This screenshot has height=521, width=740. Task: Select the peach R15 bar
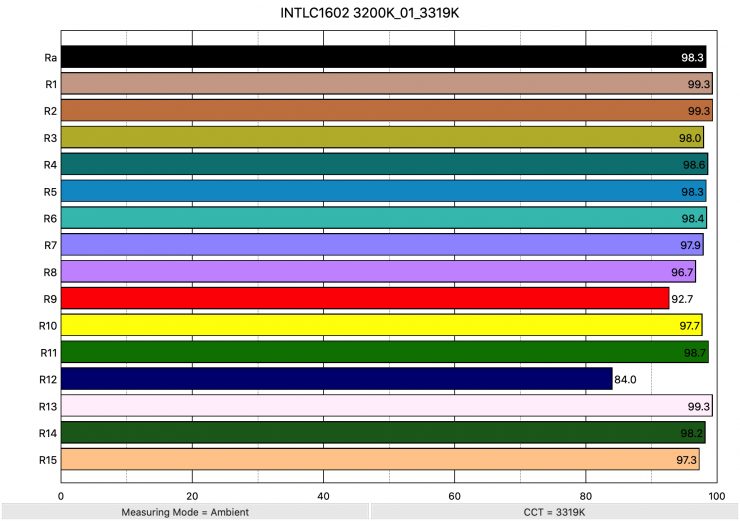(380, 460)
